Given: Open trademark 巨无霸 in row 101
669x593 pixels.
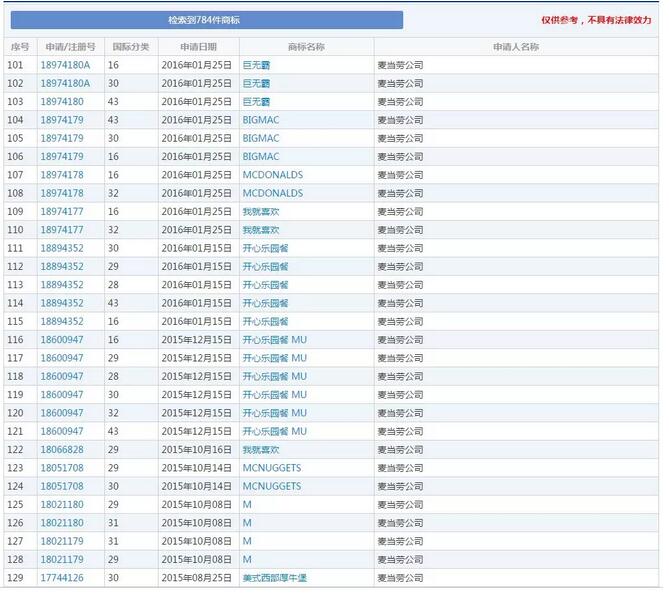Looking at the screenshot, I should click(x=256, y=65).
